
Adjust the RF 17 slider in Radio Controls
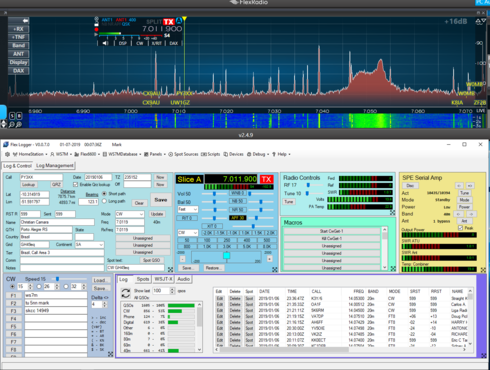pyautogui.click(x=309, y=185)
